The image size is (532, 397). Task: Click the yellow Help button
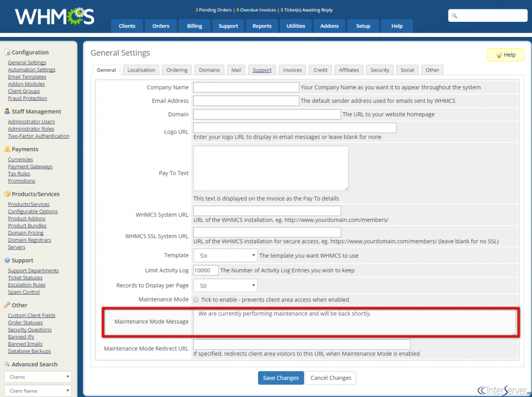pos(506,55)
